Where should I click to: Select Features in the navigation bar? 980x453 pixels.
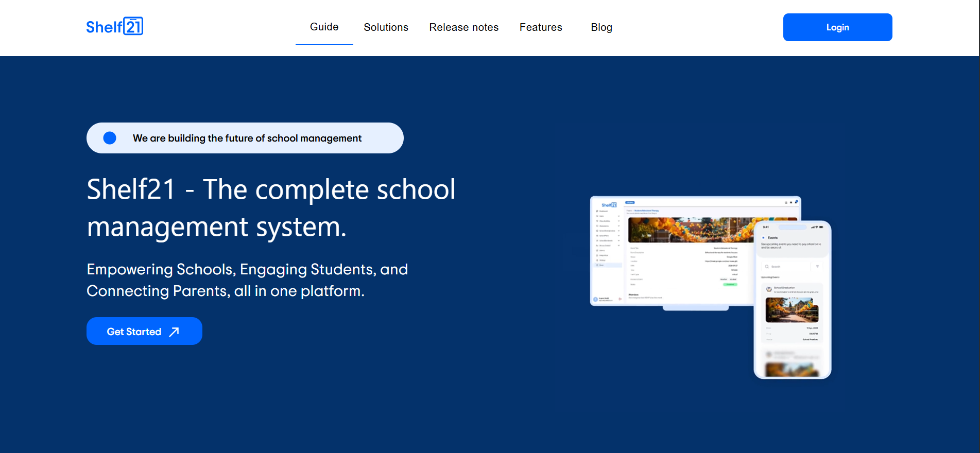540,27
